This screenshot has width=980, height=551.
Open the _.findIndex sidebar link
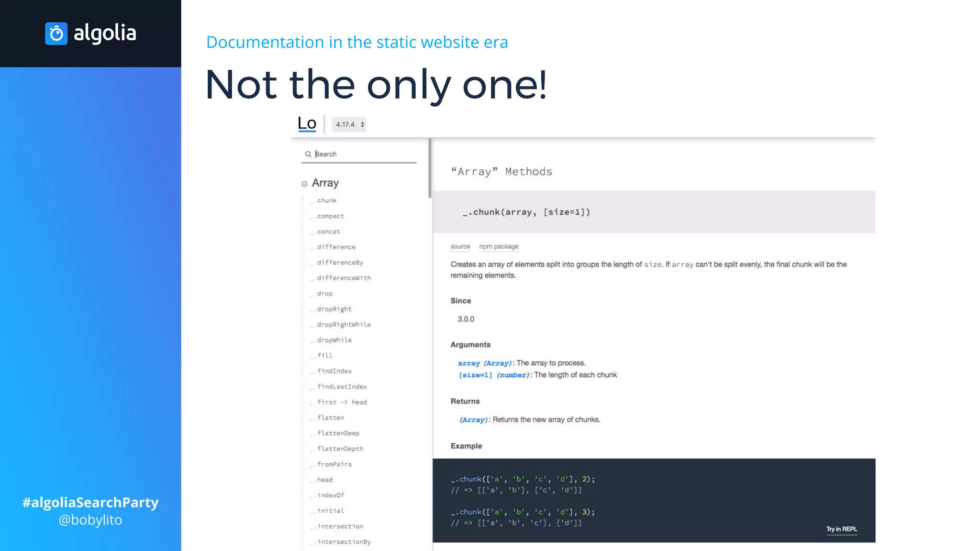point(331,371)
